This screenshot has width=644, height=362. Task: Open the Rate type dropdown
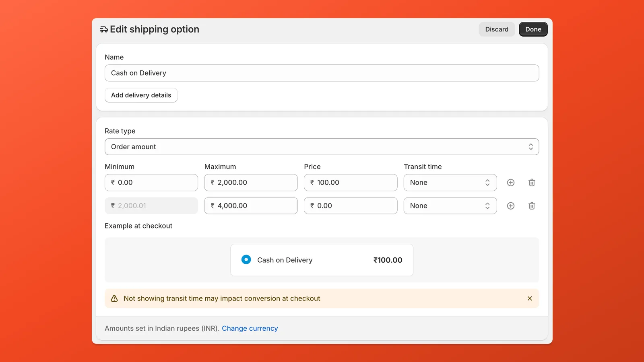322,146
